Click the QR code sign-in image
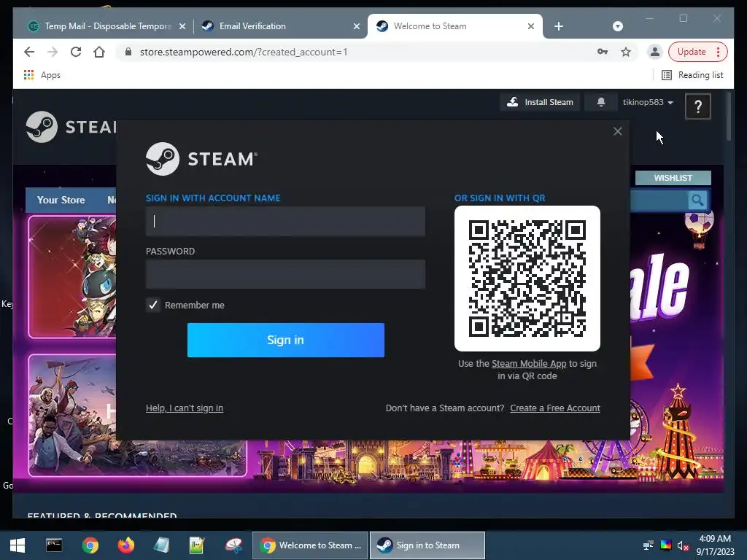This screenshot has width=747, height=560. coord(527,279)
